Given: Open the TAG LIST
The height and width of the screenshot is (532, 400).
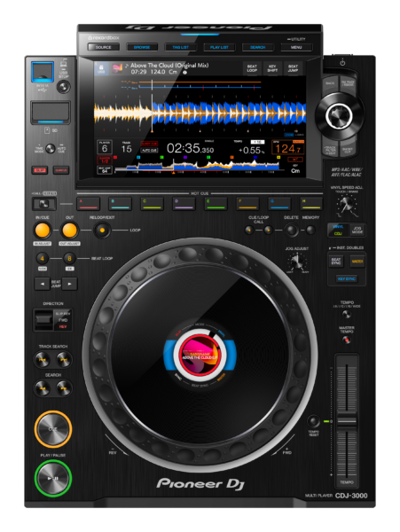Looking at the screenshot, I should tap(181, 47).
